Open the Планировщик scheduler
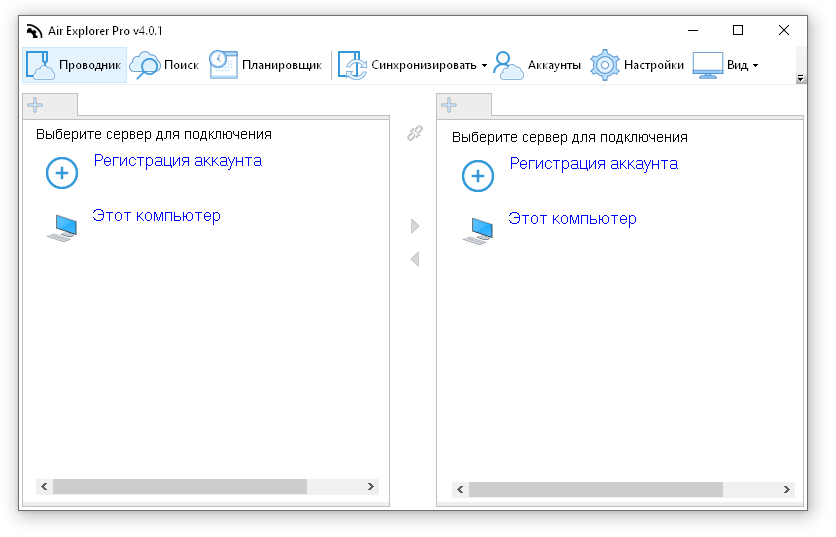This screenshot has height=537, width=836. tap(266, 65)
